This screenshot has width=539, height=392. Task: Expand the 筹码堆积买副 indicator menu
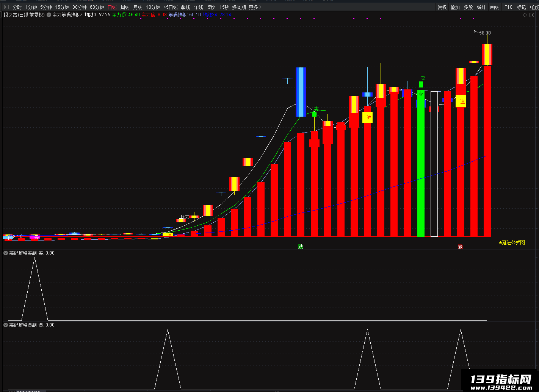point(6,253)
